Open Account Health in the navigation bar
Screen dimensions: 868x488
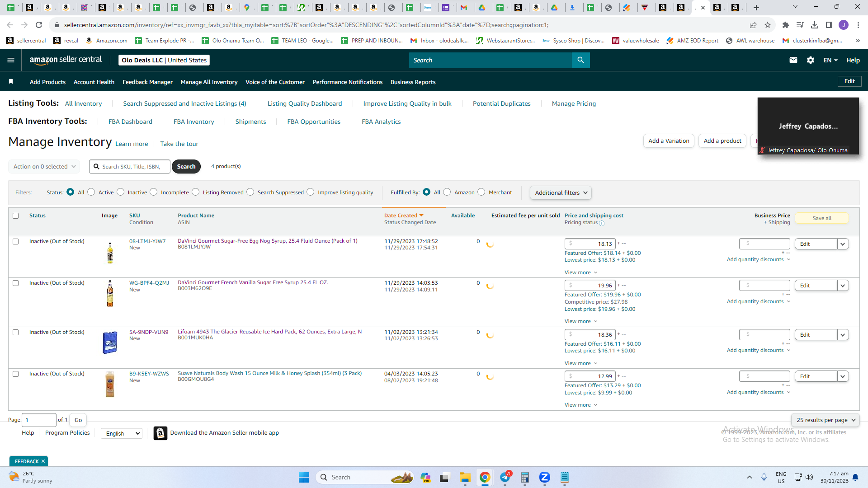tap(94, 82)
